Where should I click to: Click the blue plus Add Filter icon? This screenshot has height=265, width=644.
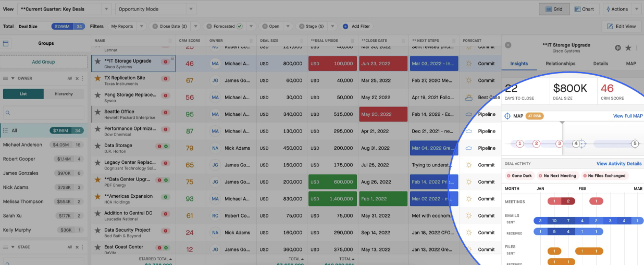[x=345, y=26]
